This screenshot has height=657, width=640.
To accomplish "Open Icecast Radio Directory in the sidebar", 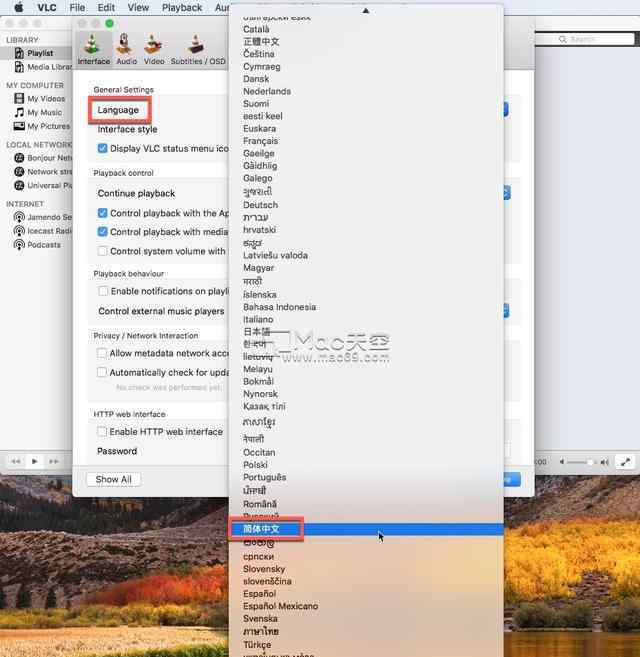I will (x=43, y=231).
